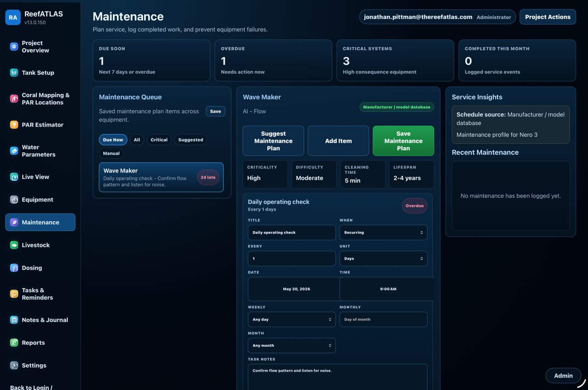The height and width of the screenshot is (390, 588).
Task: Click Save in the Maintenance Queue
Action: click(215, 111)
